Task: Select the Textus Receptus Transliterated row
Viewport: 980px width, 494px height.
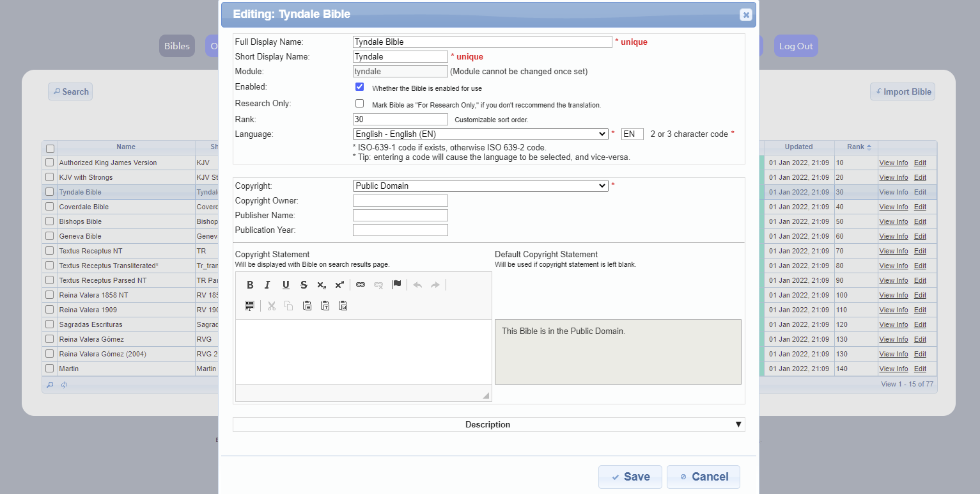Action: (109, 266)
